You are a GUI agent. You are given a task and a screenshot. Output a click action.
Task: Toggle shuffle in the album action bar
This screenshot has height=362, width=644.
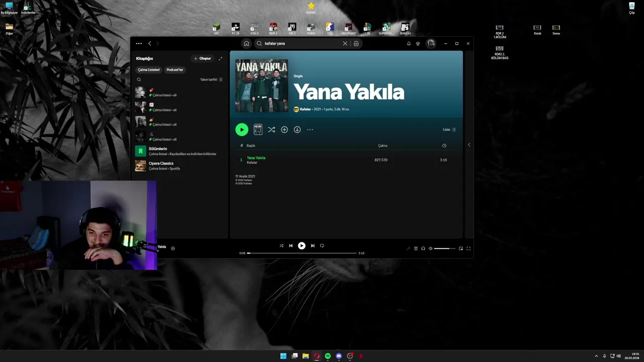coord(271,130)
